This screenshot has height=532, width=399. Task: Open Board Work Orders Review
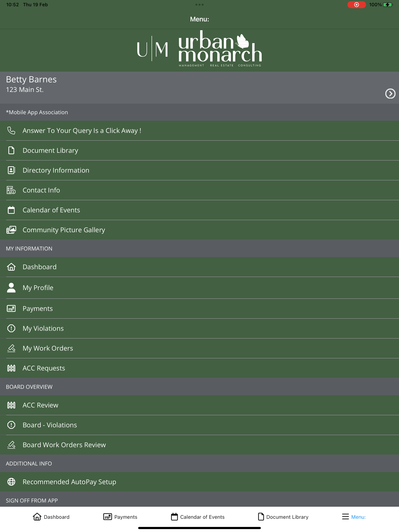click(x=199, y=445)
